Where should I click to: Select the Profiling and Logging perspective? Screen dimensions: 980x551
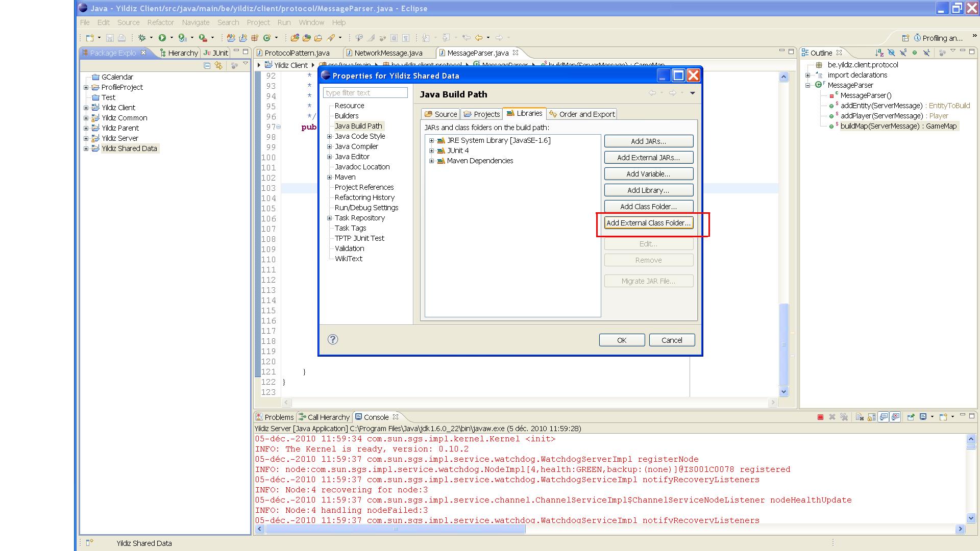click(938, 38)
